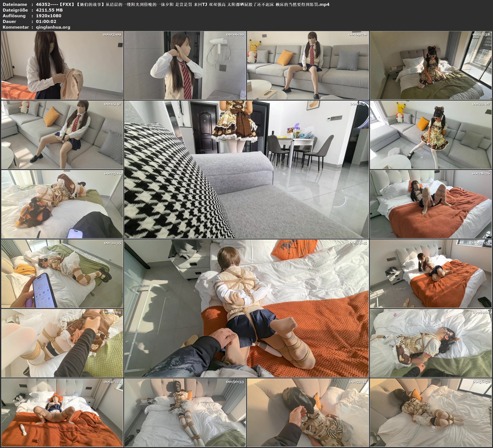Select the last frame at 00:56:52
The height and width of the screenshot is (448, 493).
[x=431, y=412]
